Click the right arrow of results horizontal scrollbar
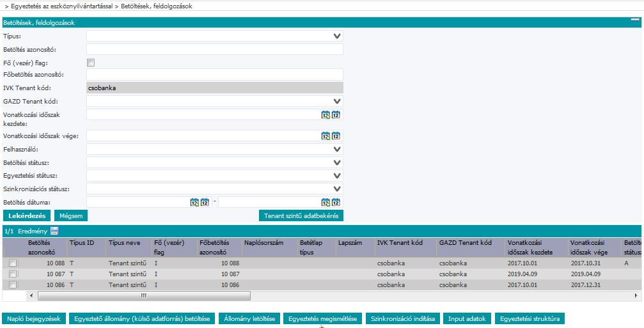The height and width of the screenshot is (328, 644). coord(636,295)
